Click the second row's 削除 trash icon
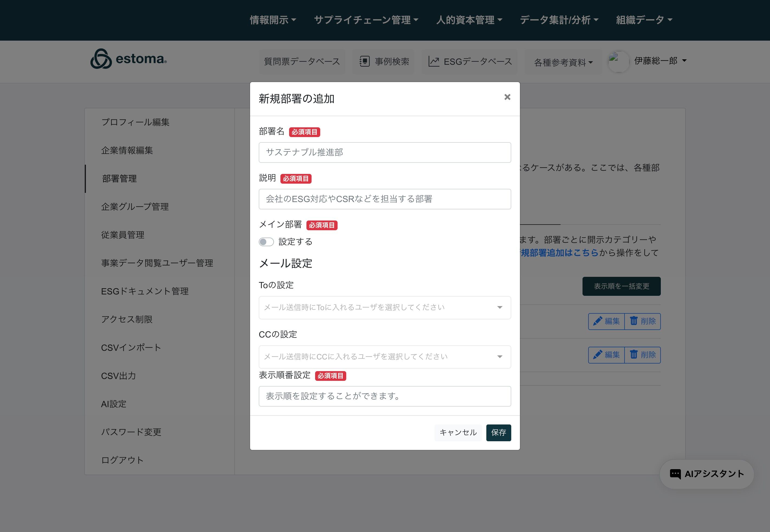Screen dimensions: 770x532 pyautogui.click(x=633, y=355)
